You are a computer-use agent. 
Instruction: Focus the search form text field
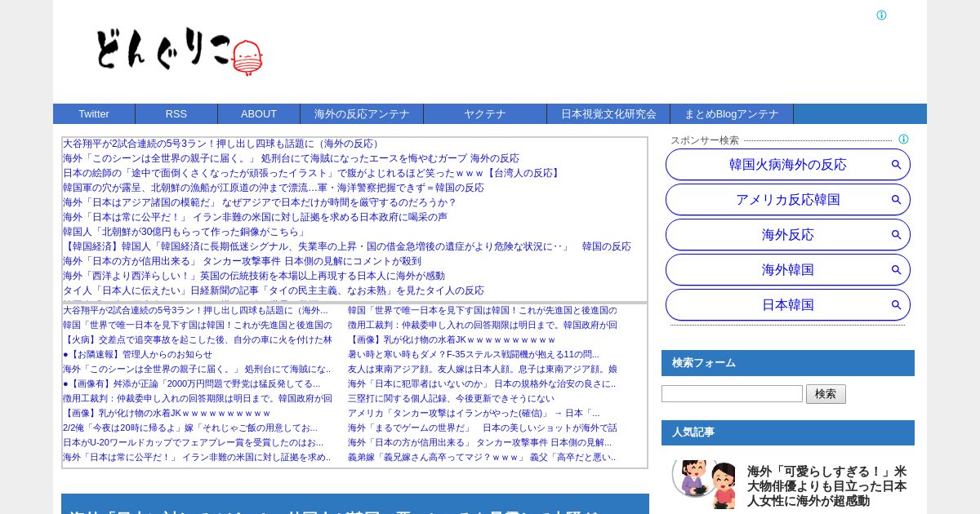[732, 394]
